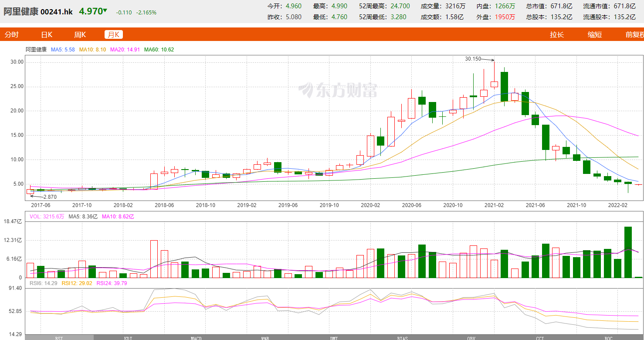Click the MA60: 10.62 legend label

(x=159, y=50)
